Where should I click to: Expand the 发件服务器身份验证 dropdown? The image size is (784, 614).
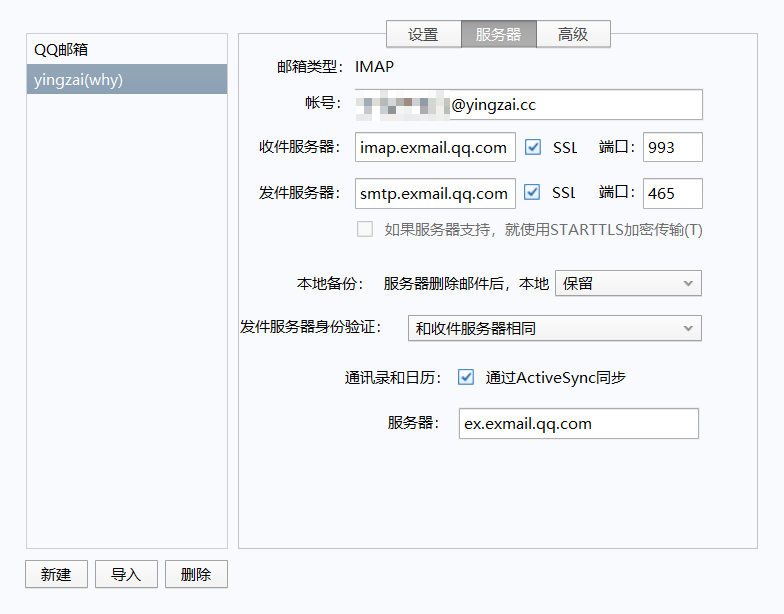[554, 328]
